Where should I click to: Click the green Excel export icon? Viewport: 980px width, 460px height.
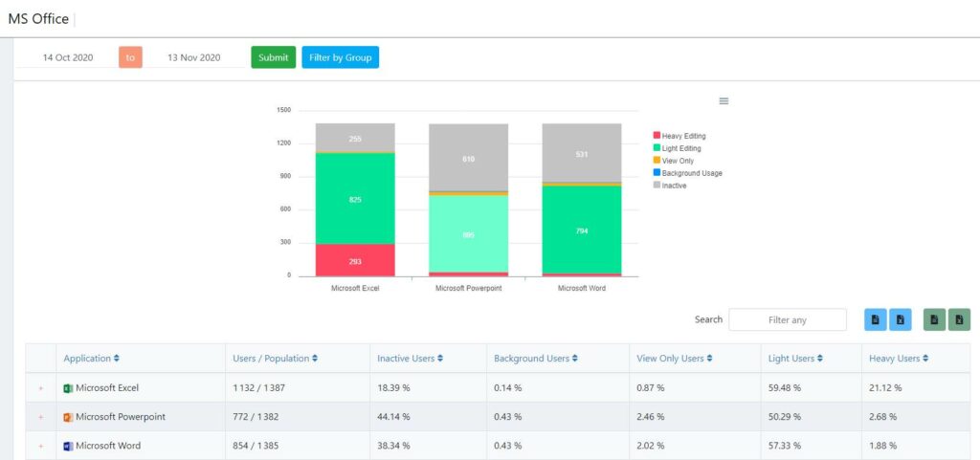tap(959, 319)
